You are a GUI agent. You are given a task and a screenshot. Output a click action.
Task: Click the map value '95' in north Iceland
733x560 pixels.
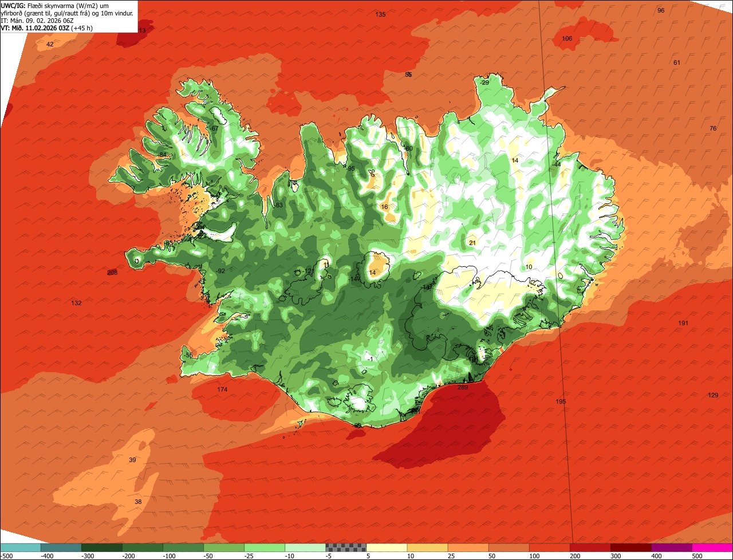[352, 168]
